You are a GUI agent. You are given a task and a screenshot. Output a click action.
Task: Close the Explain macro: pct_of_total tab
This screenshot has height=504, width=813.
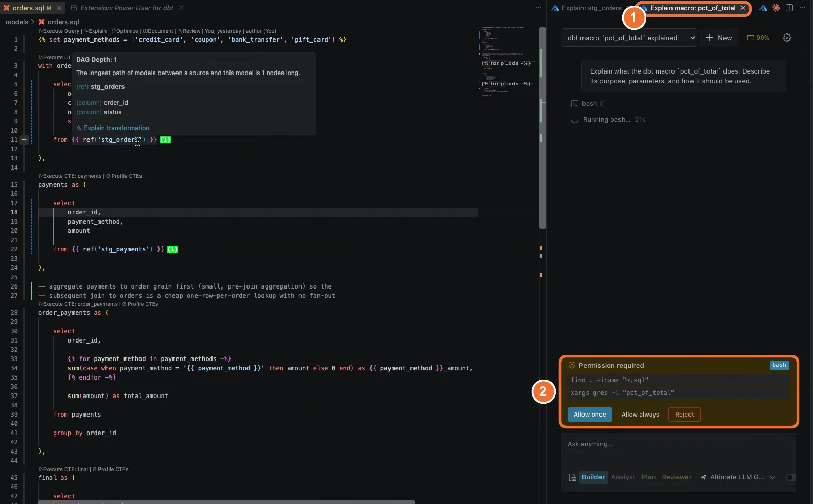point(743,8)
